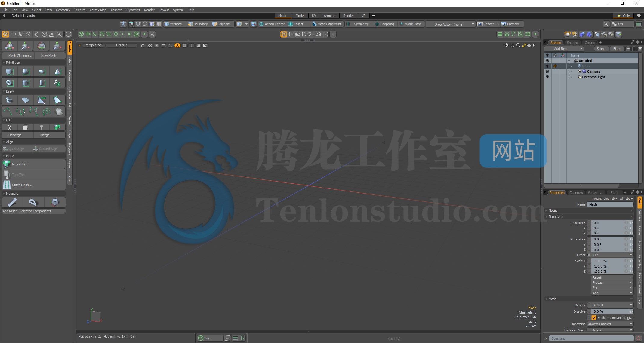Image resolution: width=644 pixels, height=343 pixels.
Task: Click the Ruler measure tool
Action: coord(12,202)
